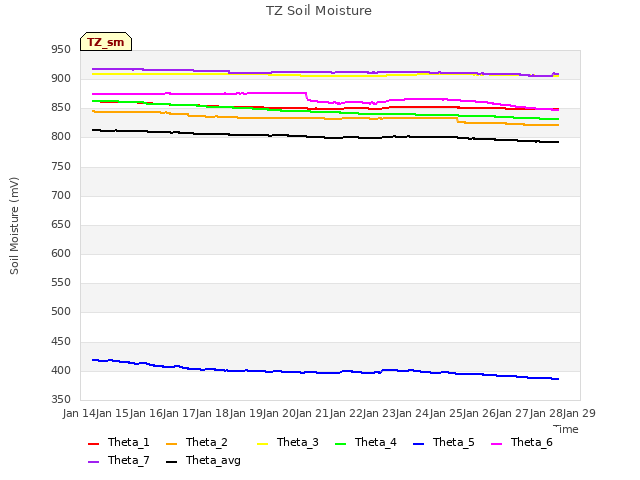Click the Jan 26 x-axis date label
The image size is (640, 480).
pyautogui.click(x=479, y=413)
